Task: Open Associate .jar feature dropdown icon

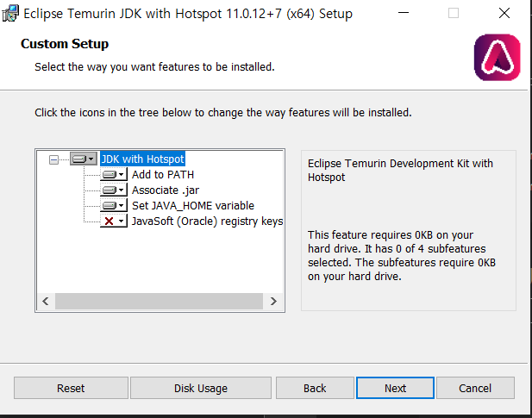Action: point(114,190)
